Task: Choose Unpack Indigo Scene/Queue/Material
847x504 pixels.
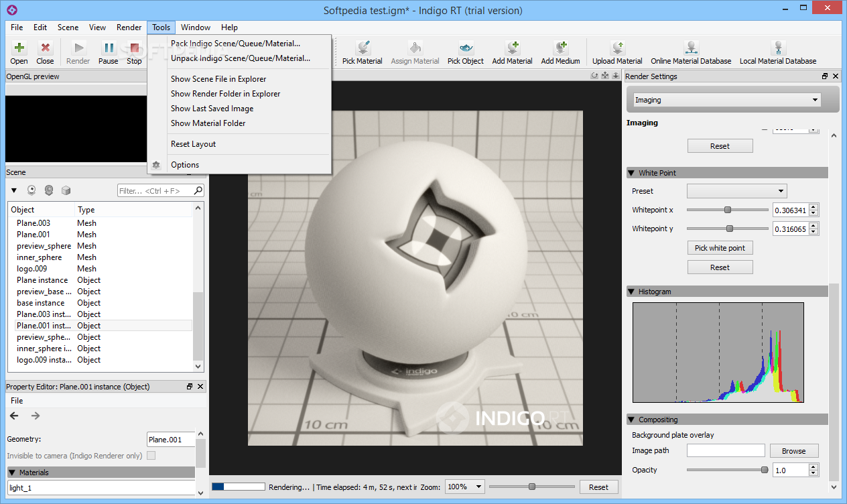Action: pos(241,58)
